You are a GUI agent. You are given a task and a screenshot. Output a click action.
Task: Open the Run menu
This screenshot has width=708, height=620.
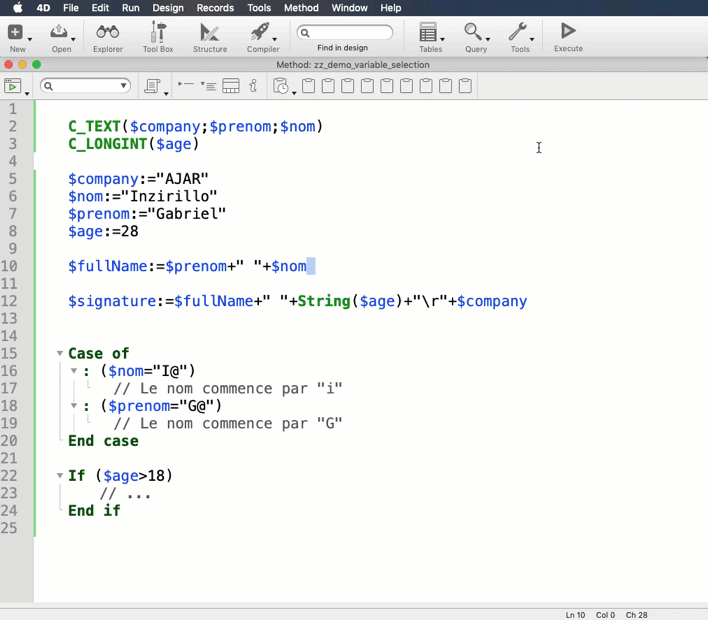pos(130,8)
